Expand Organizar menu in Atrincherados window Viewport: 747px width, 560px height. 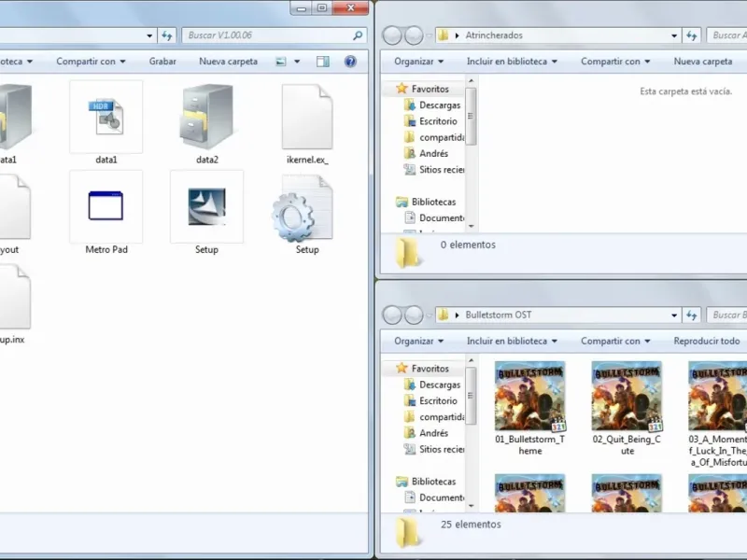coord(418,62)
